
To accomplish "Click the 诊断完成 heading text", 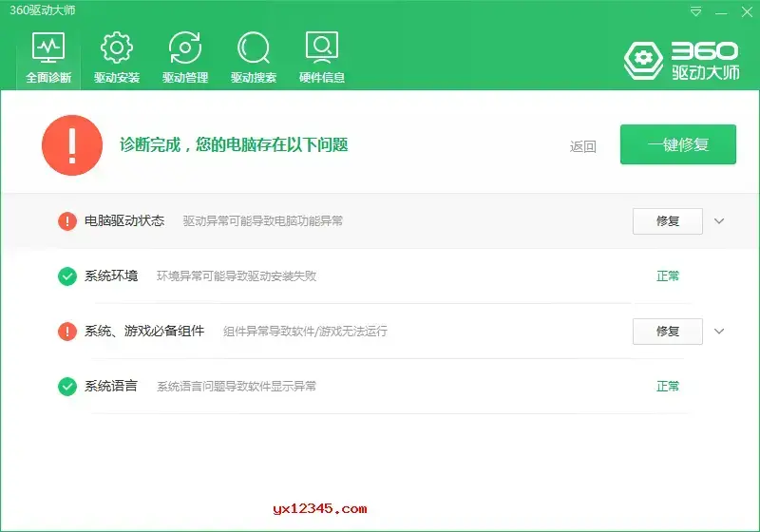I will pos(234,144).
